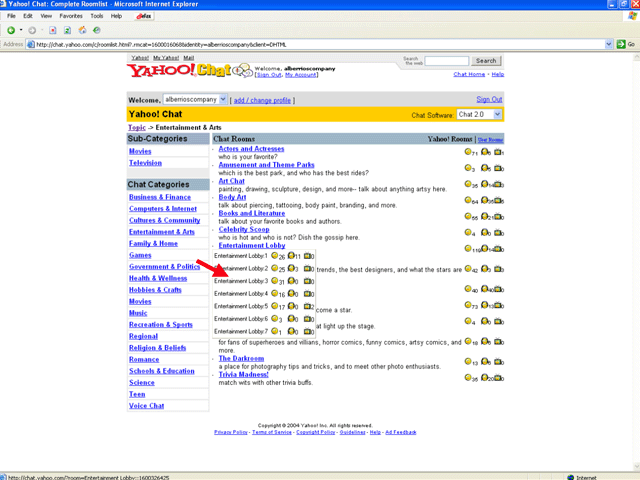Open the Tools menu

coord(97,16)
